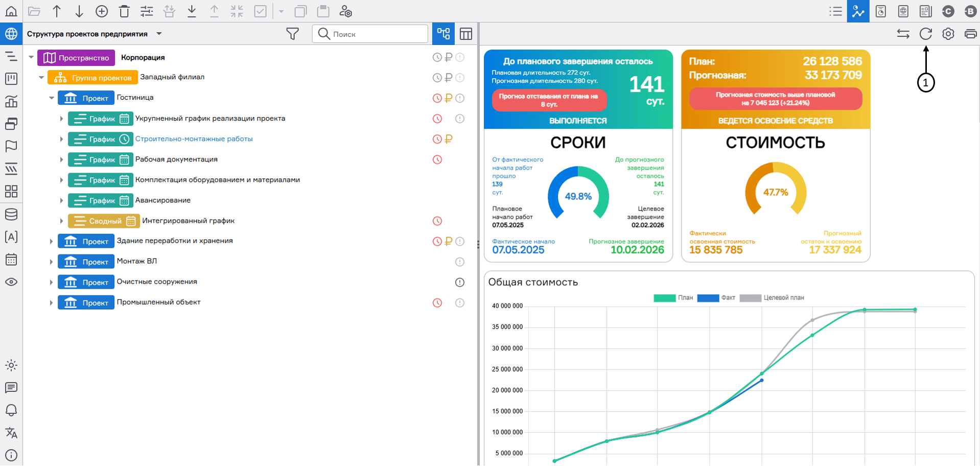Open 'Структура проектов предприятия' dropdown
Screen dimensions: 980x466
[159, 34]
